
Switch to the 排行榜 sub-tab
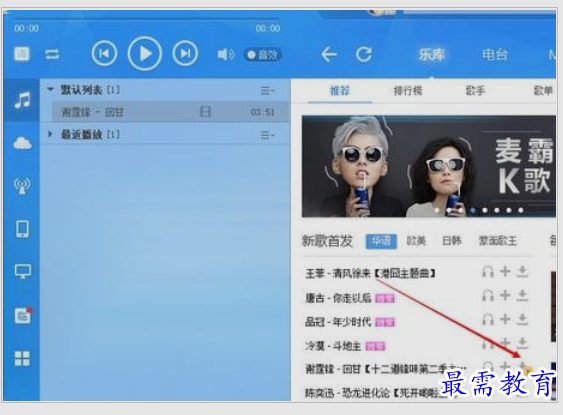point(408,90)
